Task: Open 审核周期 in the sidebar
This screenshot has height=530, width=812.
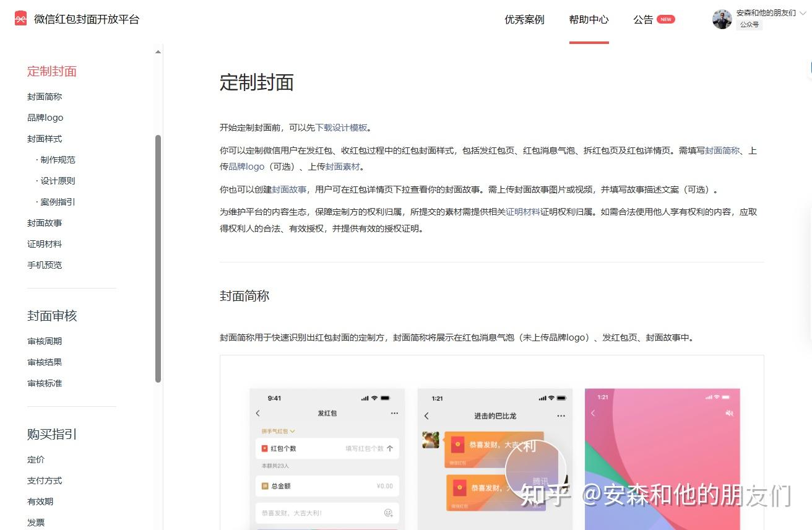Action: click(x=45, y=341)
